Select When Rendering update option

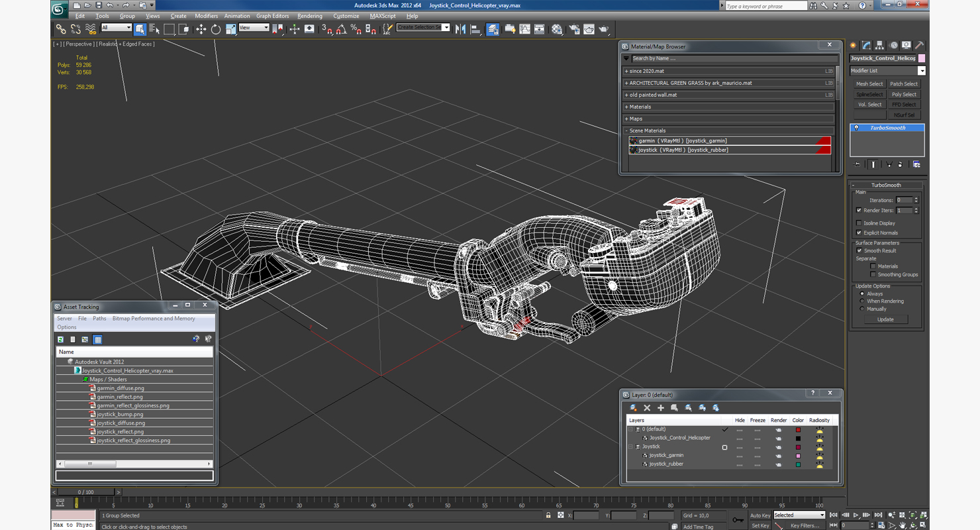coord(862,301)
